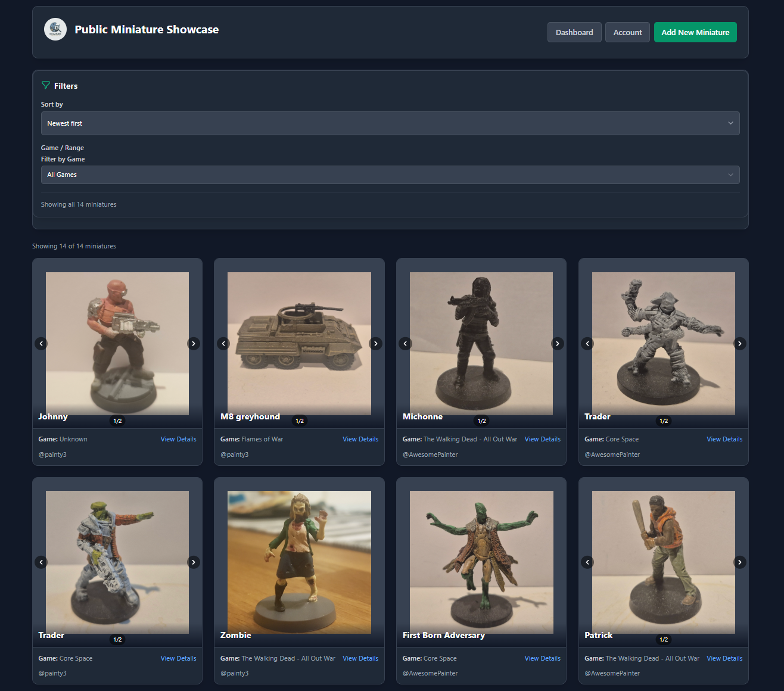Open the Sort by dropdown showing Newest first
This screenshot has width=784, height=691.
click(390, 123)
